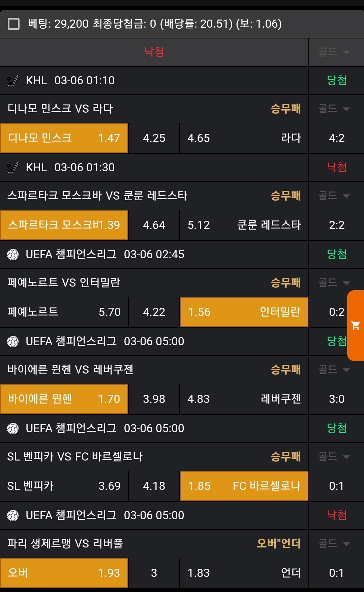364x592 pixels.
Task: Click soccer ball icon above 파리 생제르맹 match
Action: tap(13, 515)
